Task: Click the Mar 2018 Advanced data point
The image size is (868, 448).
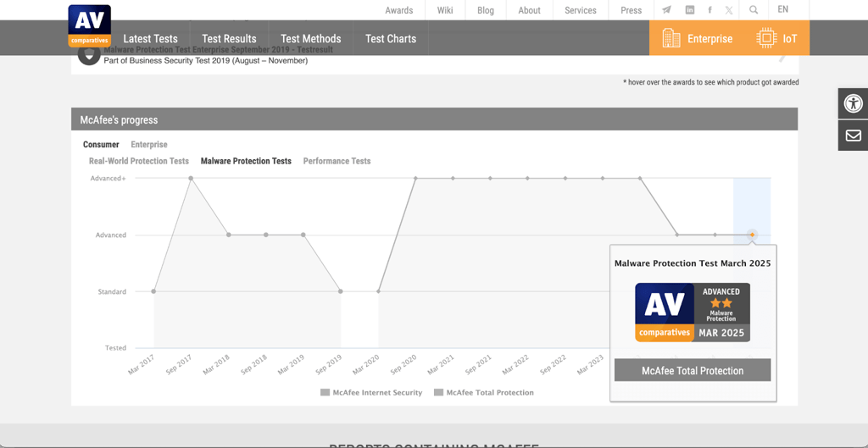Action: (228, 235)
